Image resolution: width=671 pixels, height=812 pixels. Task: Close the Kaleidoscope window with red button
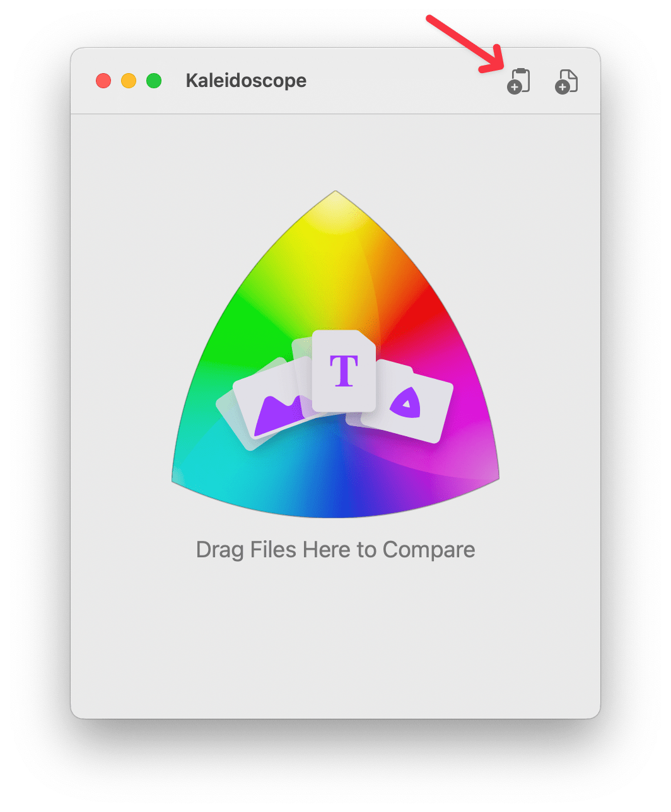(x=103, y=81)
